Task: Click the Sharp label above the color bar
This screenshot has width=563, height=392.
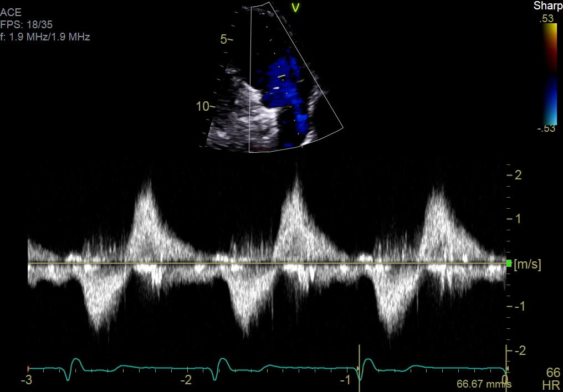Action: [x=547, y=6]
